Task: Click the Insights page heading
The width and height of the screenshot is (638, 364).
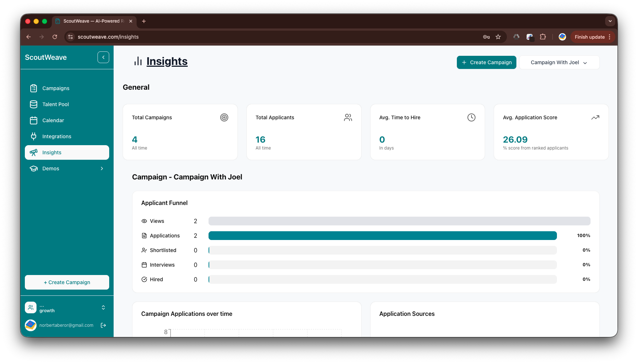Action: (167, 61)
